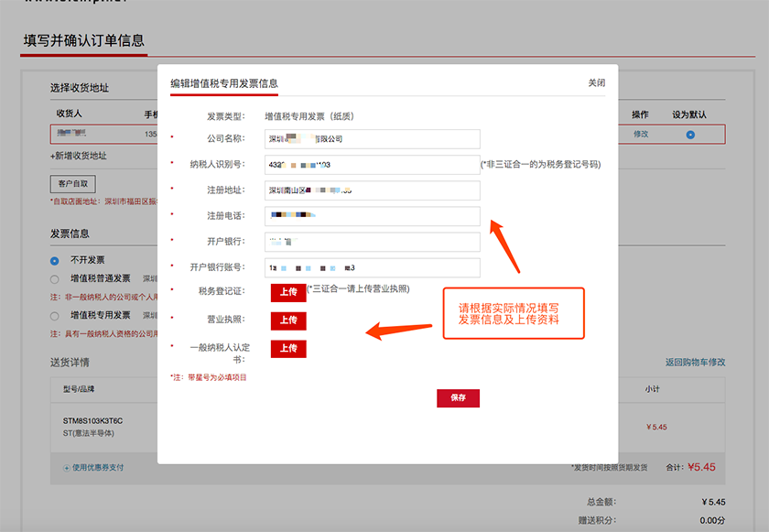Viewport: 769px width, 532px height.
Task: Click the 修改 link in address row
Action: coord(640,135)
